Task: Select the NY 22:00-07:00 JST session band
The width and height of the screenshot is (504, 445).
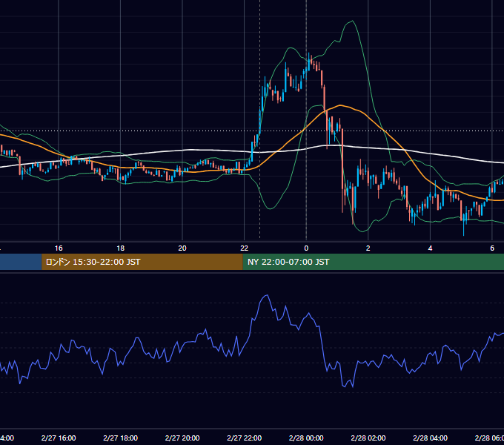Action: (x=373, y=262)
